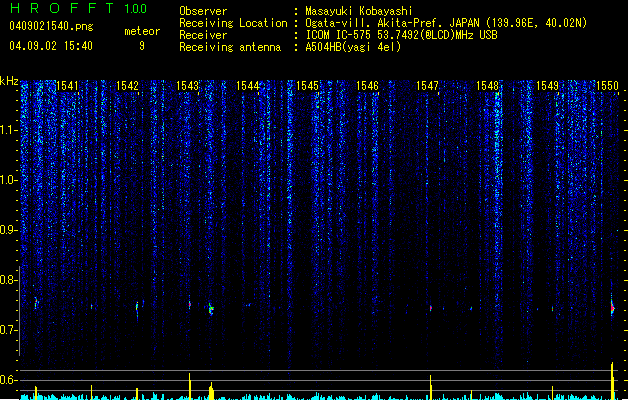This screenshot has height=400, width=629.
Task: Click the 1549 time marker
Action: 548,86
